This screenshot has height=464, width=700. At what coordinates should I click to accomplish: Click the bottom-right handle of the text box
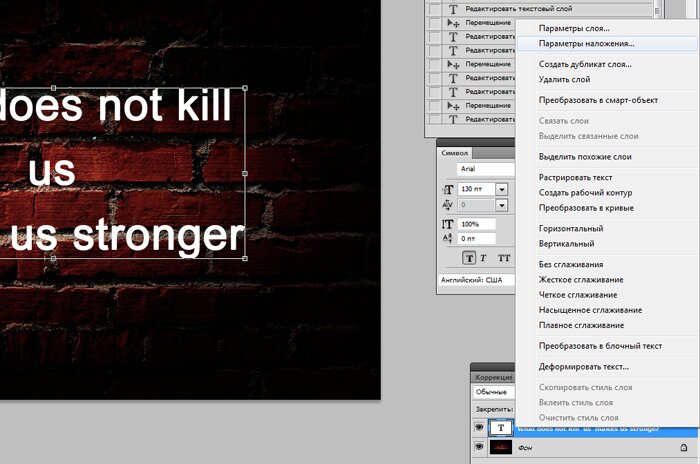tap(245, 258)
